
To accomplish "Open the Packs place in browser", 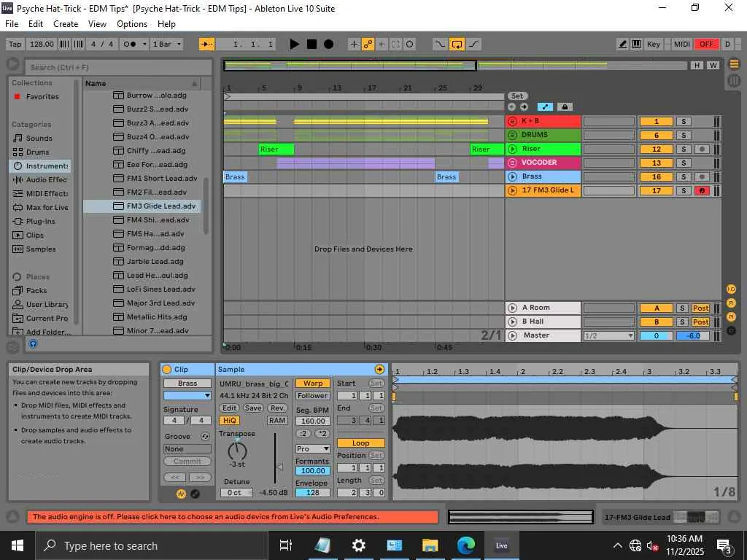I will coord(36,290).
